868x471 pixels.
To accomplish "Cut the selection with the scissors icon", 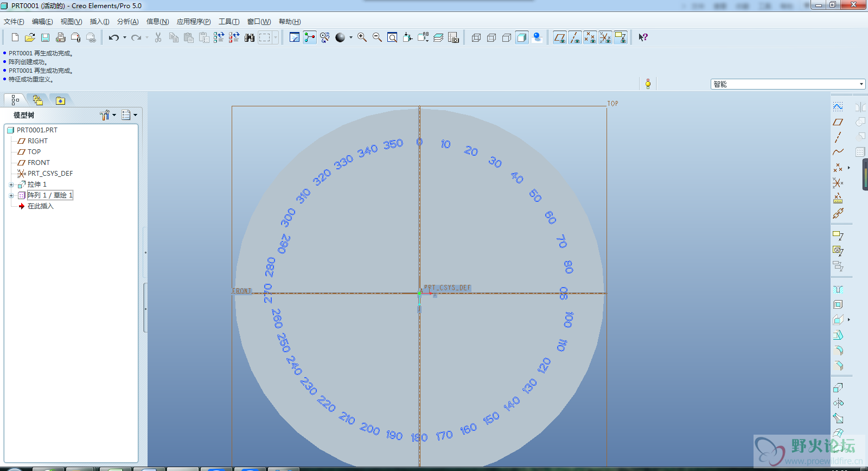I will (x=158, y=37).
